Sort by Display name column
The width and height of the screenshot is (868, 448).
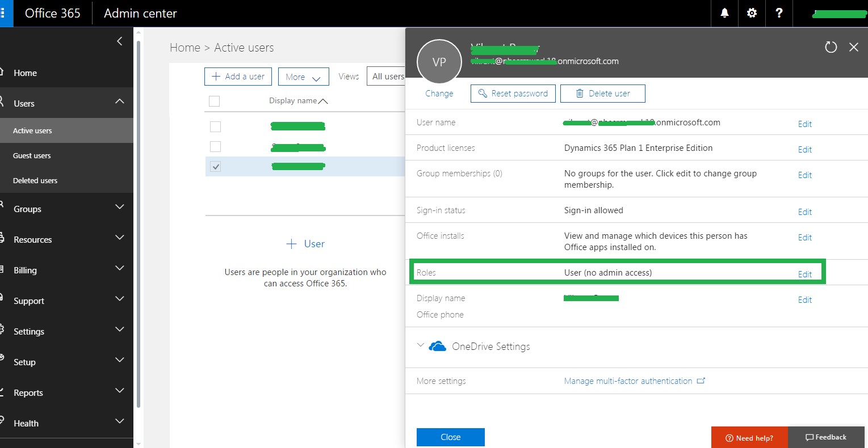pos(298,101)
